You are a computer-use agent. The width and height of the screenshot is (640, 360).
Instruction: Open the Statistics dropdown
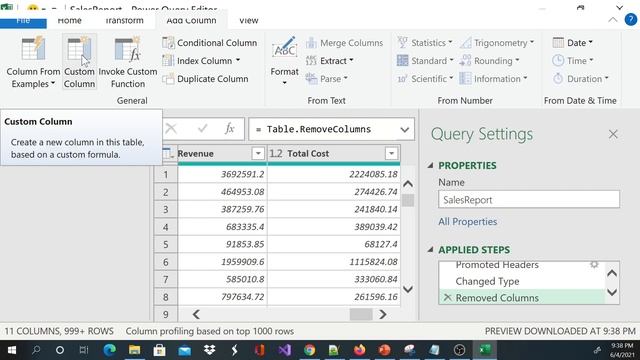(425, 43)
